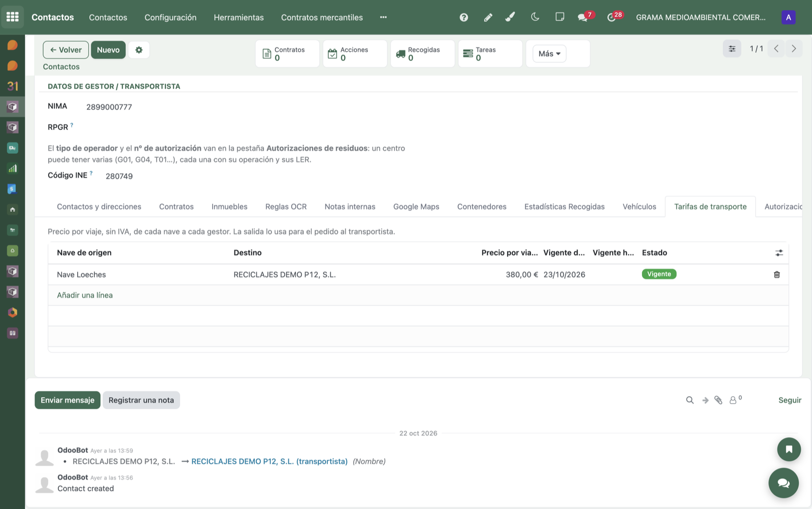
Task: Click the Volver button
Action: coord(66,50)
